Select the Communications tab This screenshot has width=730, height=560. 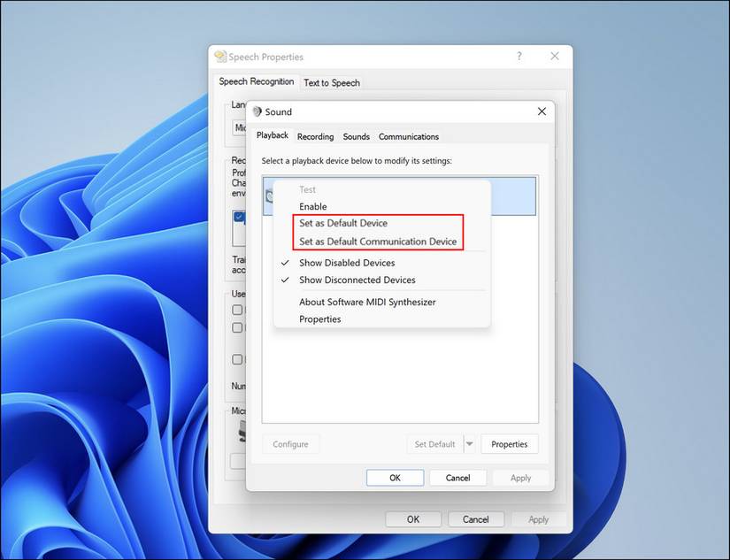tap(408, 136)
